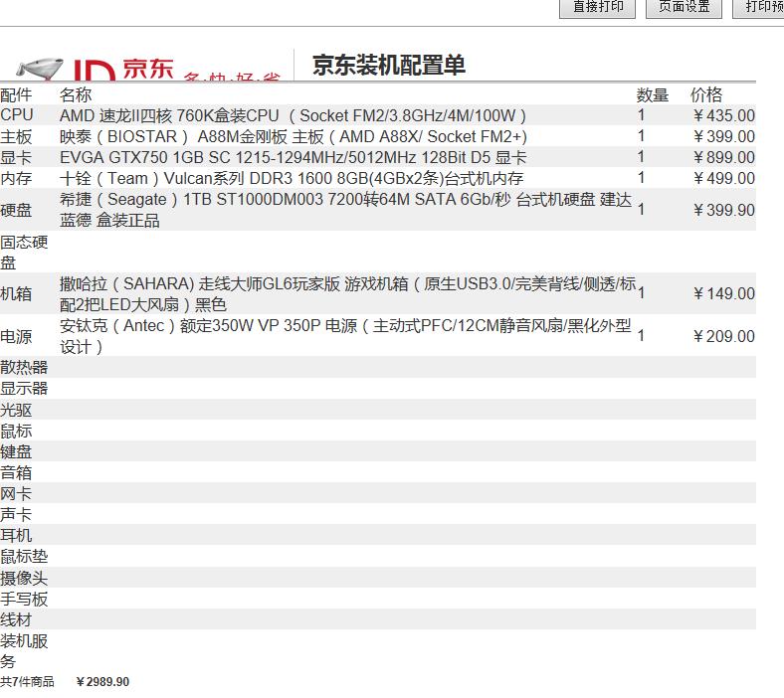This screenshot has height=698, width=784.
Task: Click 安钛克 Antec VP 350P power supply name
Action: tap(345, 336)
